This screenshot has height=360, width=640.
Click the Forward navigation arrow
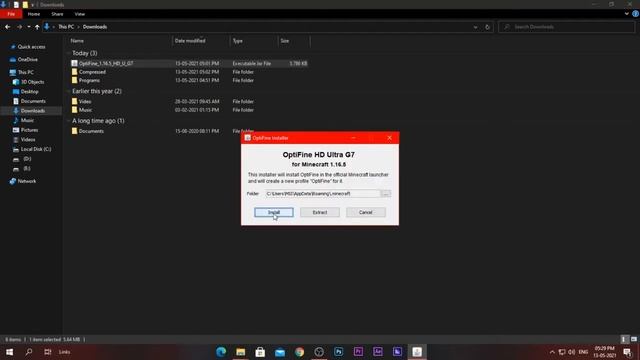coord(19,27)
